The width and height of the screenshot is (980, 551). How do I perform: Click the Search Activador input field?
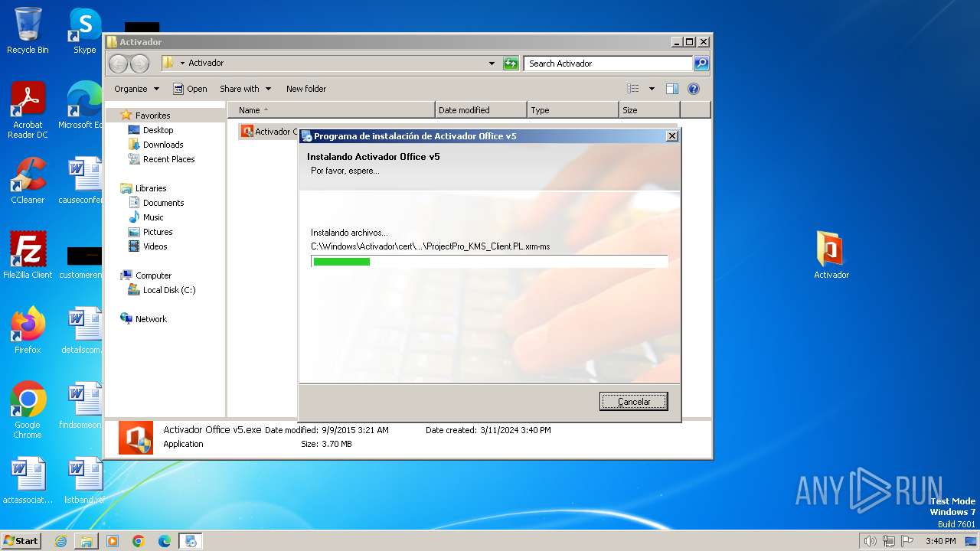(x=609, y=64)
